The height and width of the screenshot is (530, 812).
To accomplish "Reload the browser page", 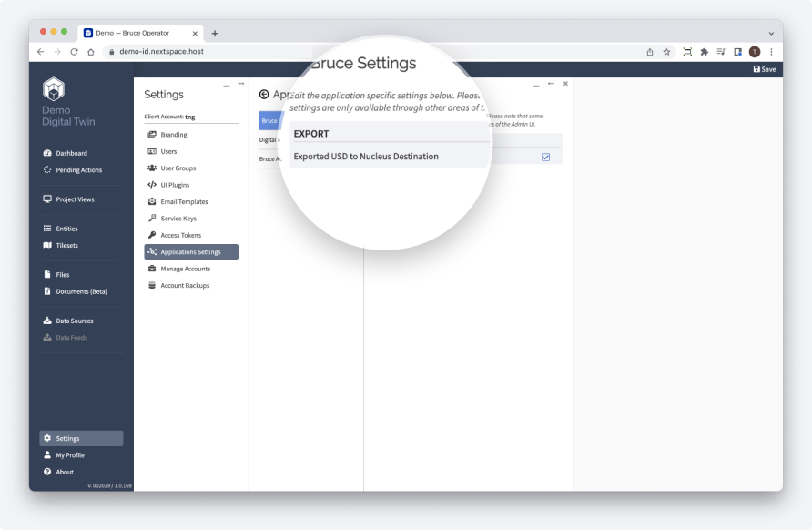I will pos(74,52).
